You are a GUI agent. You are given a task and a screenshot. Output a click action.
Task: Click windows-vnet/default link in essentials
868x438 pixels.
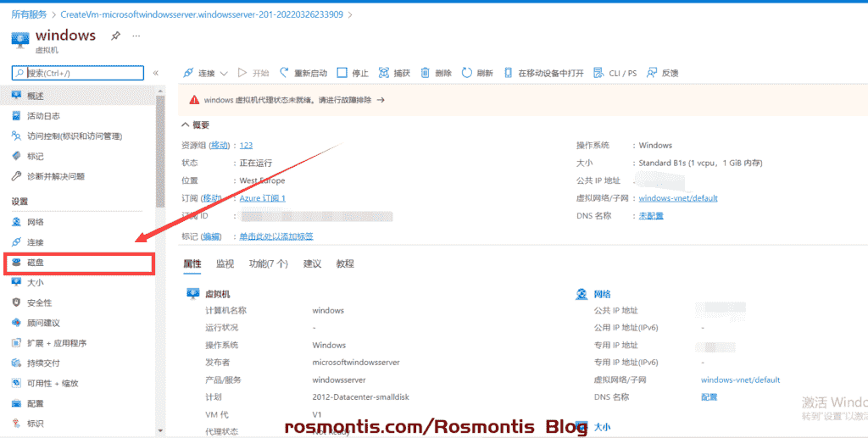[678, 198]
